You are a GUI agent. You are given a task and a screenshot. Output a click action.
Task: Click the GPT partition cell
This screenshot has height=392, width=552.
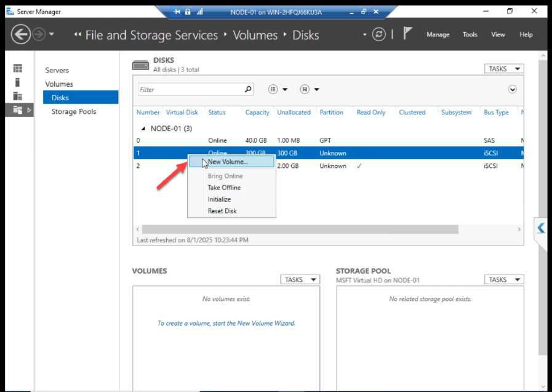point(325,140)
